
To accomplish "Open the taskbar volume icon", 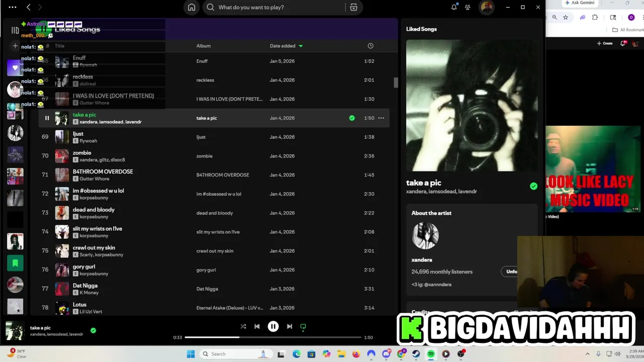I will pyautogui.click(x=617, y=354).
